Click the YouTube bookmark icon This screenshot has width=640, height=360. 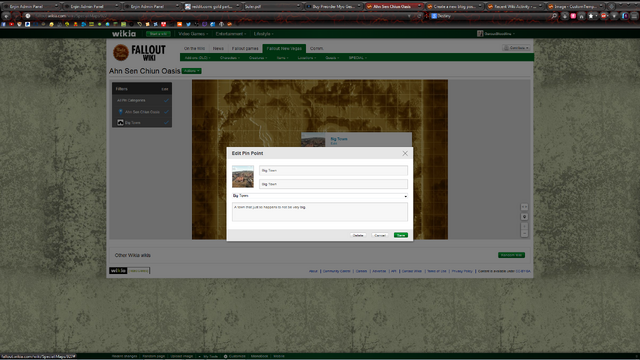11,24
